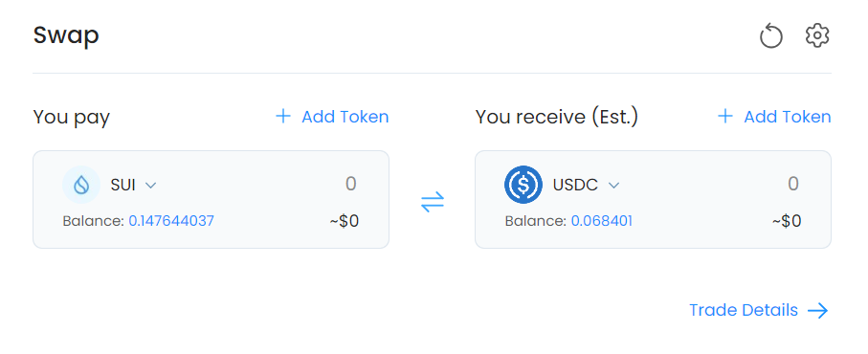The image size is (868, 354).
Task: Open token selector via USDC label
Action: click(575, 185)
